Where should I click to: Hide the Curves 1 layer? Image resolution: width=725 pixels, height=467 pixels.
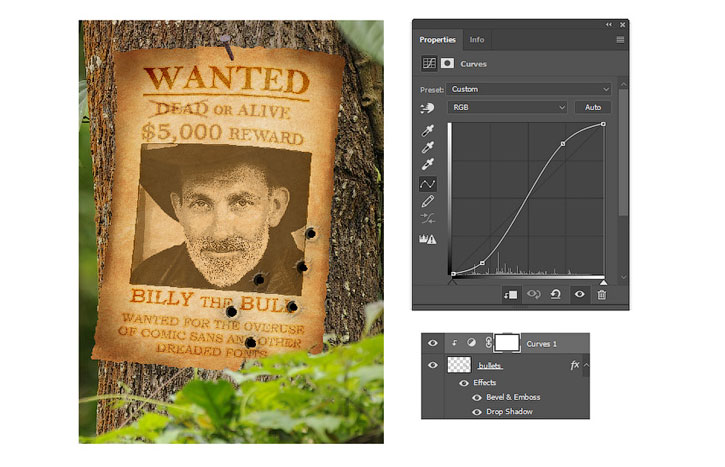(432, 343)
